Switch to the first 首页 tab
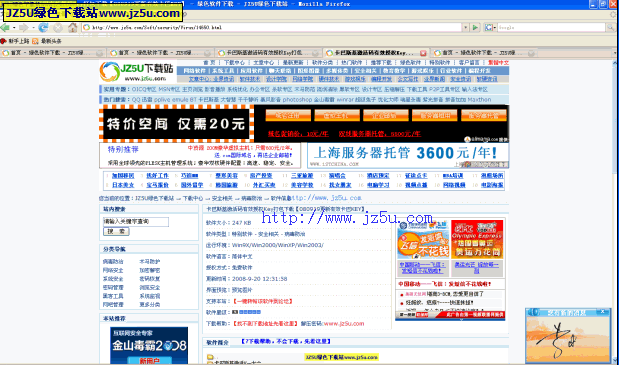Viewport: 619px width, 365px height. (x=52, y=53)
